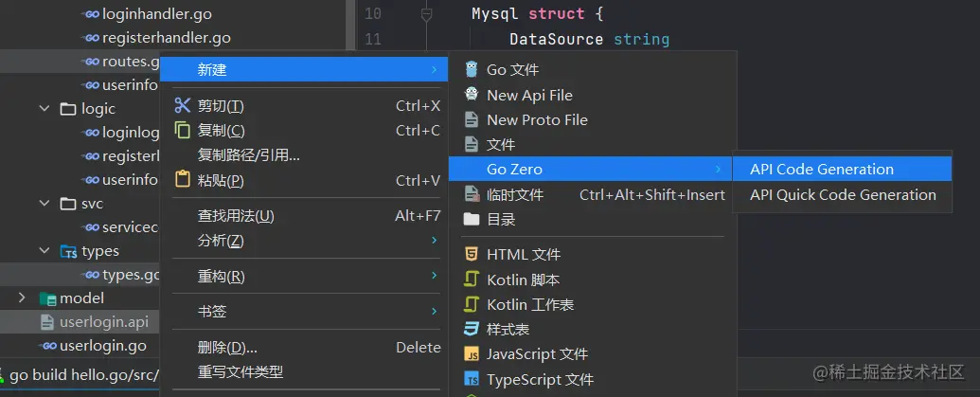Expand the model folder chevron
The height and width of the screenshot is (397, 980).
coord(23,298)
